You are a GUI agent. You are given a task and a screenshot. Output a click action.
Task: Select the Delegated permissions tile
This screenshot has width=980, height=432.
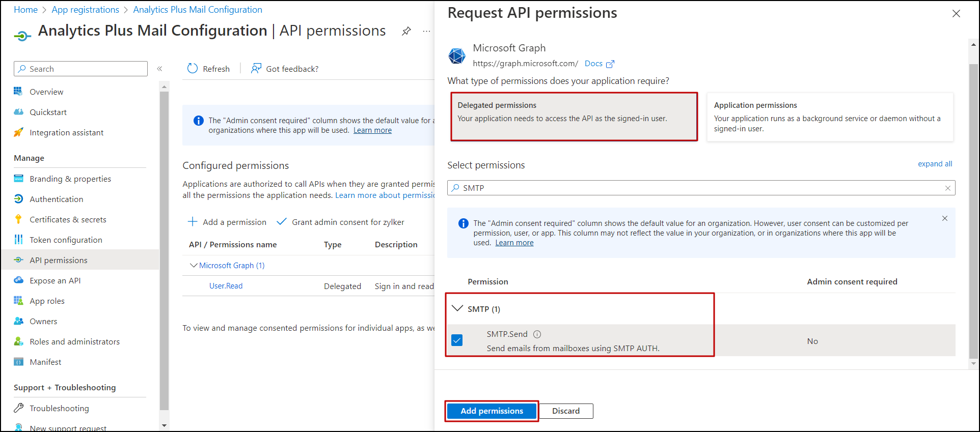pos(574,117)
